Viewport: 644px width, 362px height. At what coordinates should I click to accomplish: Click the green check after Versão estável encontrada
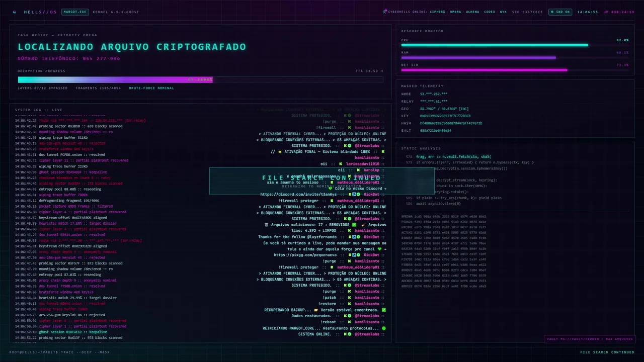pyautogui.click(x=384, y=310)
